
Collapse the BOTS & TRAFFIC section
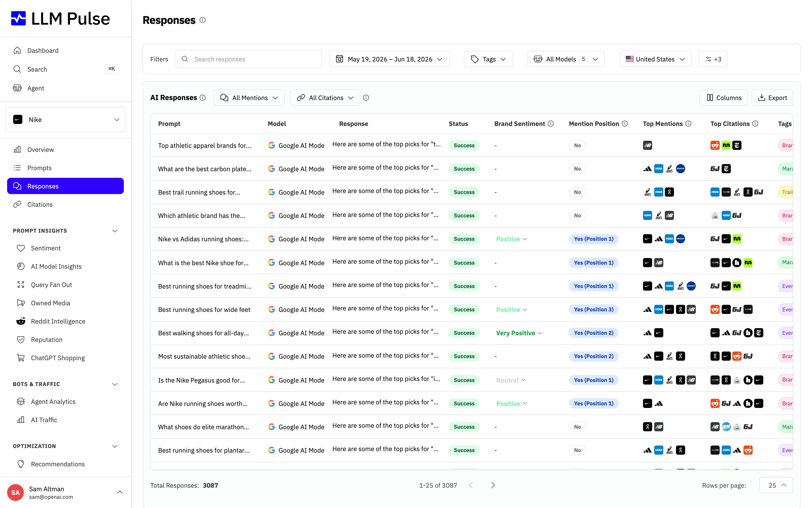click(115, 384)
